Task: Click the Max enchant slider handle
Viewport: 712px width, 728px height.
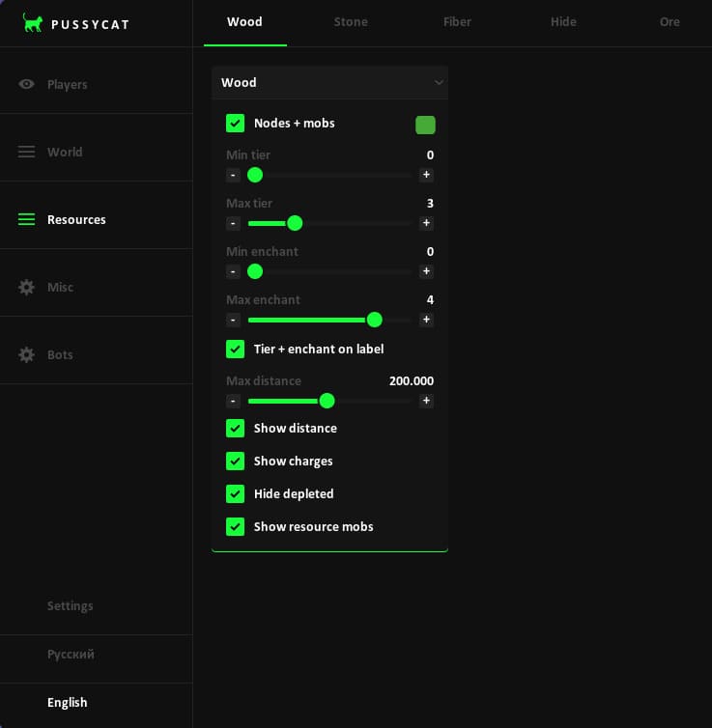Action: pos(374,320)
